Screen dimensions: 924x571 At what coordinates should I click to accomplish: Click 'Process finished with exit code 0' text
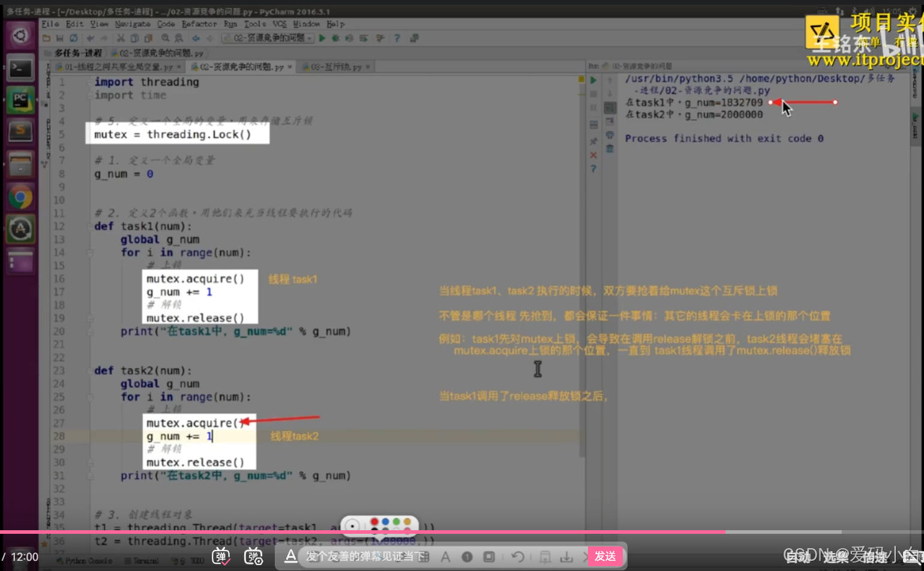pos(724,139)
